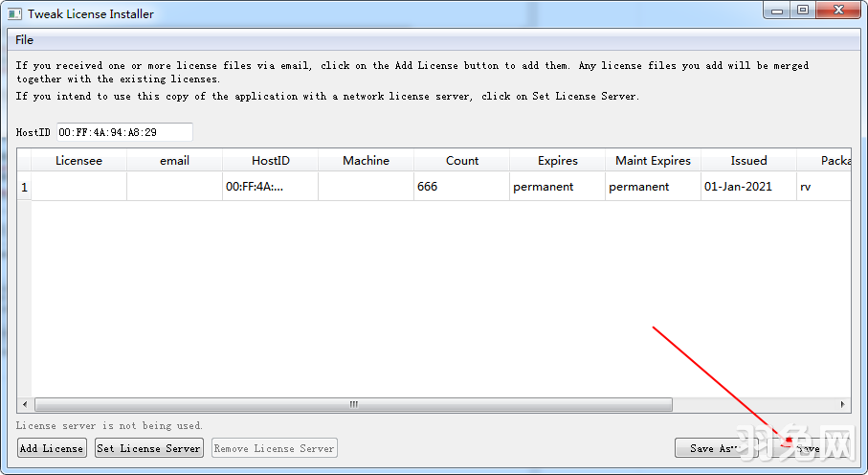Click the Maint Expires column header

coord(653,161)
